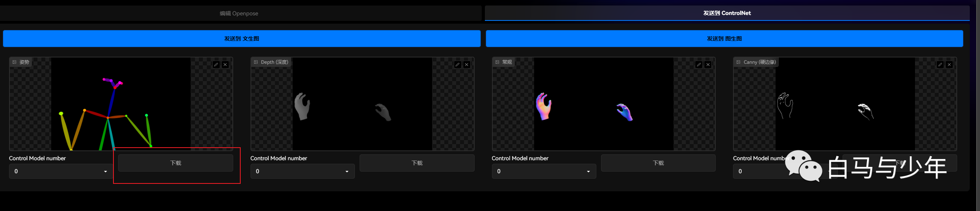Open Control Model number dropdown under 常规
Viewport: 980px width, 211px height.
544,171
